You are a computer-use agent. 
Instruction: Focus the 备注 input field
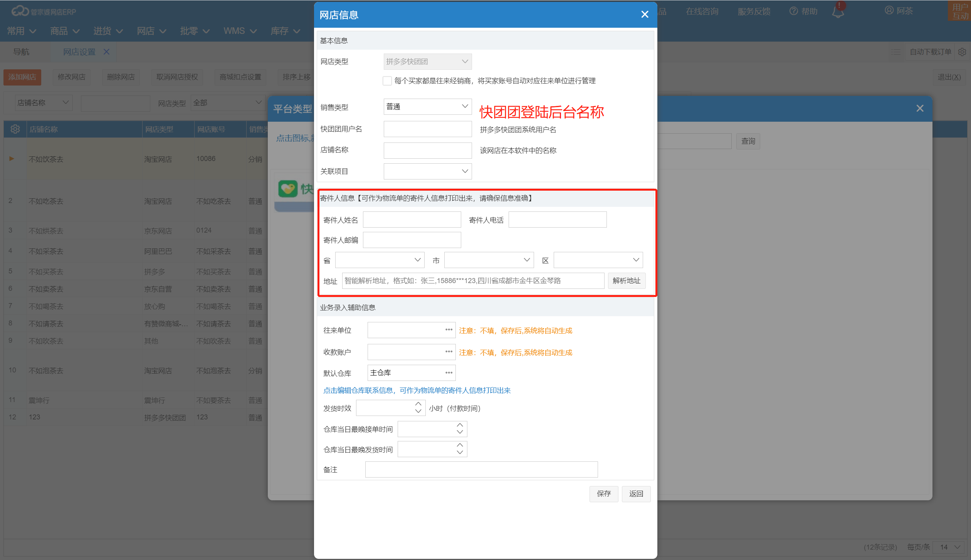point(482,469)
